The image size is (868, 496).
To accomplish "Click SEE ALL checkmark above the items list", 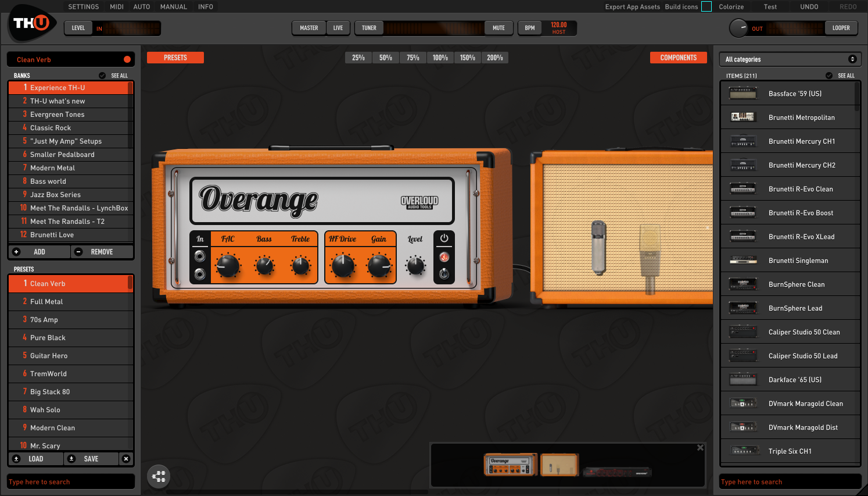I will [x=830, y=75].
